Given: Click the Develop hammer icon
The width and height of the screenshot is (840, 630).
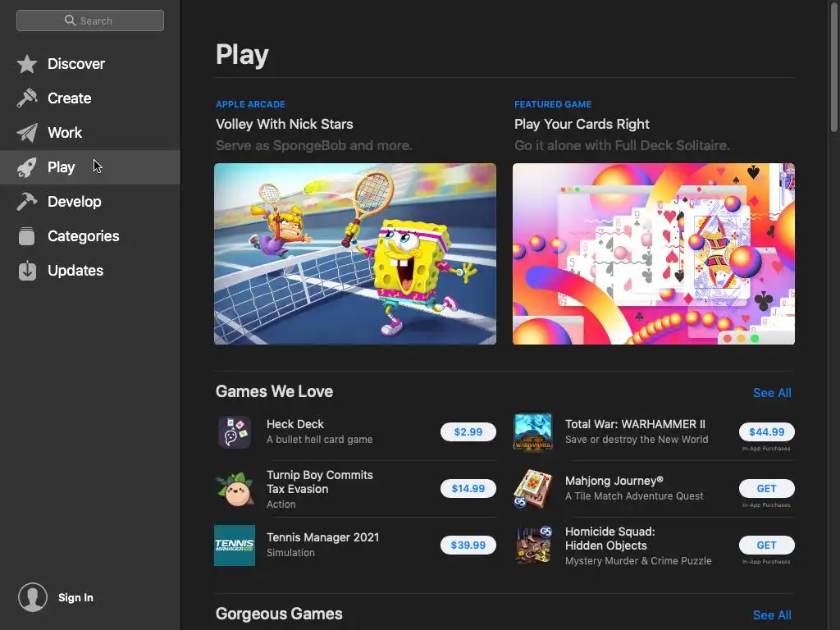Looking at the screenshot, I should [27, 202].
